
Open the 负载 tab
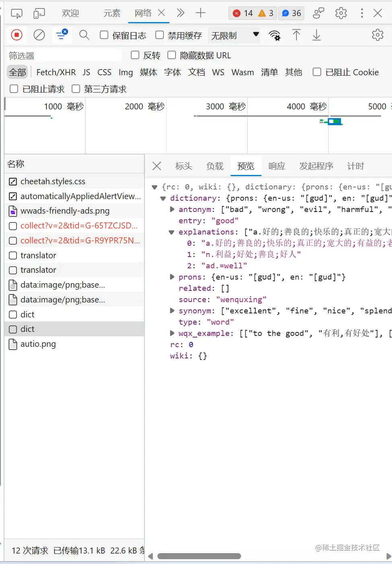(x=215, y=166)
